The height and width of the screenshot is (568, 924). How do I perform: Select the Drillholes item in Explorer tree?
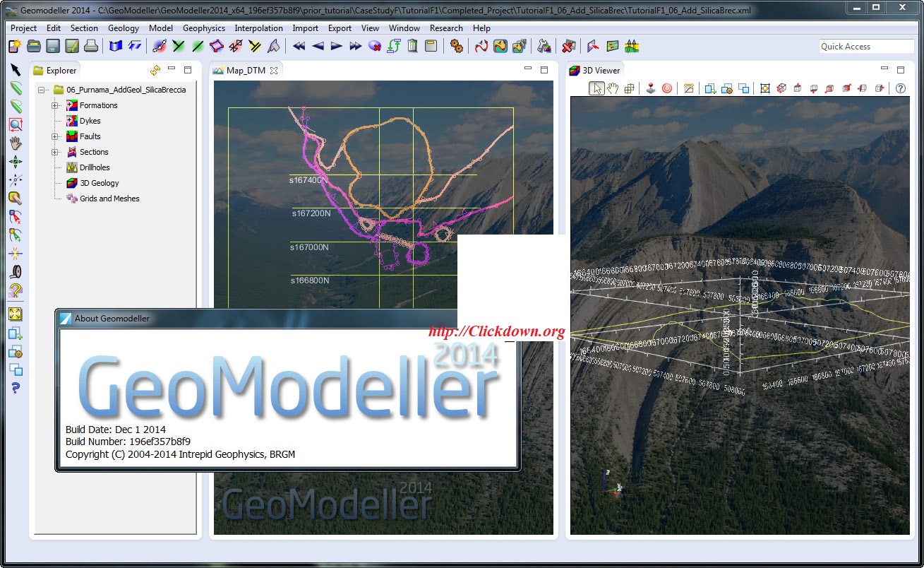pos(95,167)
